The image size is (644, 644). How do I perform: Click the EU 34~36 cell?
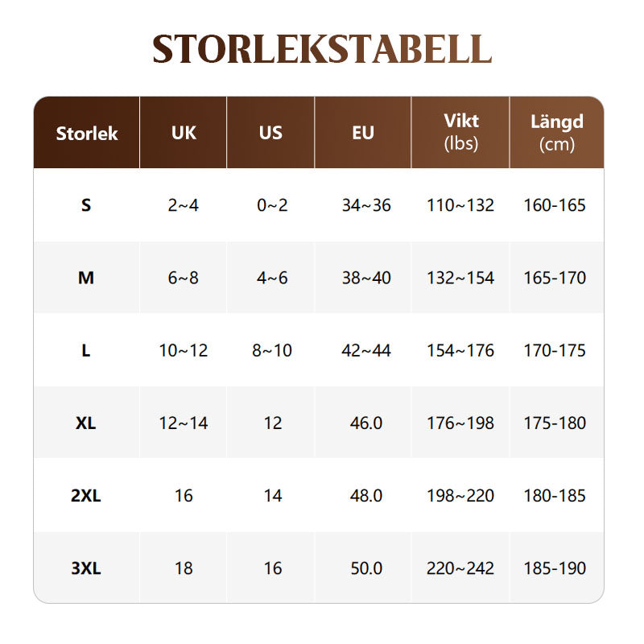366,205
